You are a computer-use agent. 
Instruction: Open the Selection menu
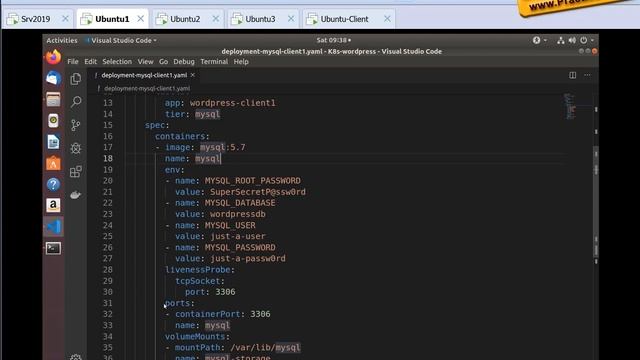[117, 62]
